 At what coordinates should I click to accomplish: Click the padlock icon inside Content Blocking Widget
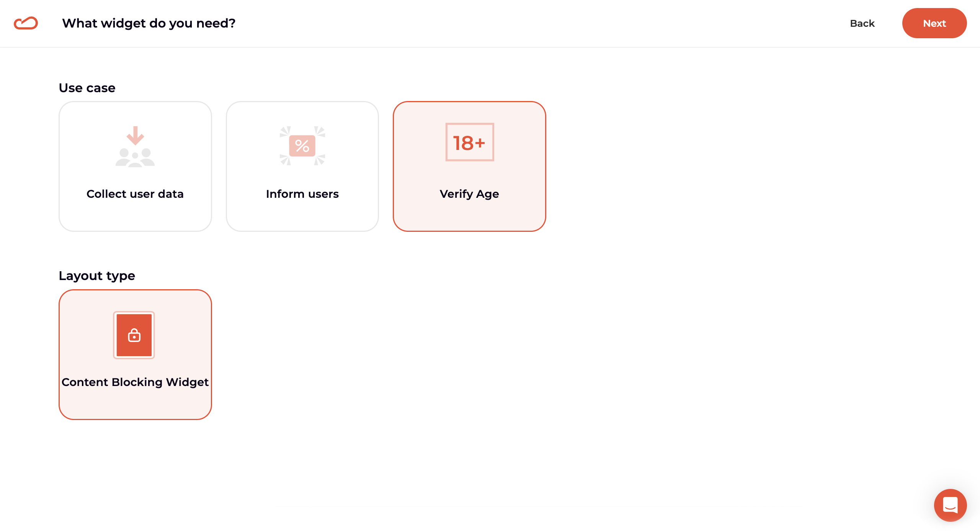point(134,335)
